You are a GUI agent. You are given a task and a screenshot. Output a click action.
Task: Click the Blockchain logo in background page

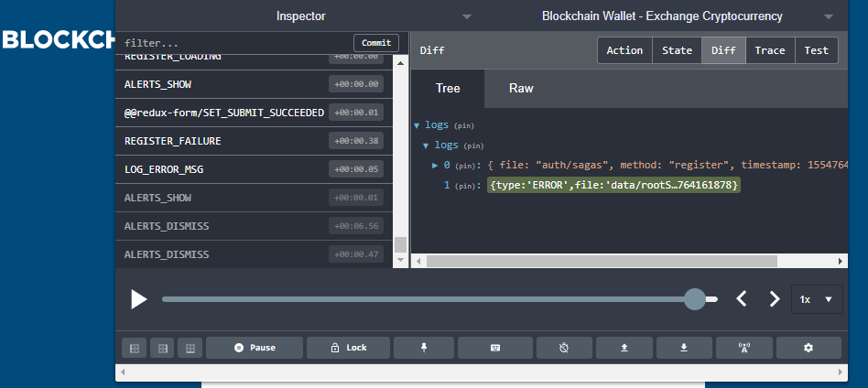58,40
